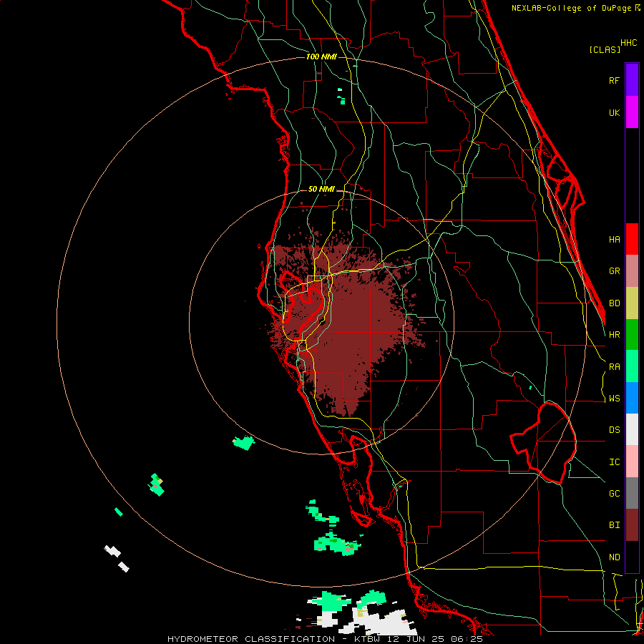Click the GR legend color swatch
The image size is (644, 644).
(x=632, y=271)
